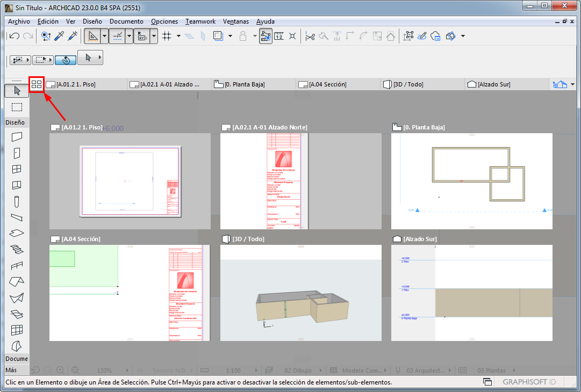
Task: Open the [Alzado Sur] view thumbnail
Action: point(470,293)
